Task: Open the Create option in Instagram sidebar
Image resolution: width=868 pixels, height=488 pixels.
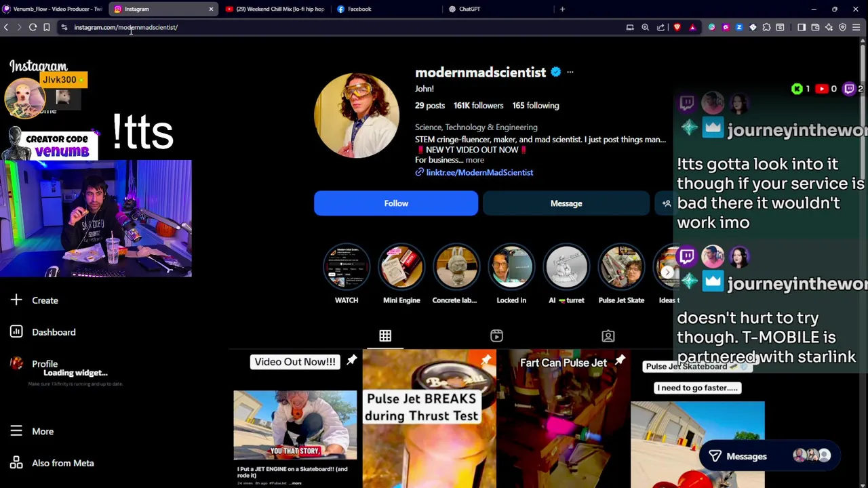Action: pyautogui.click(x=34, y=300)
